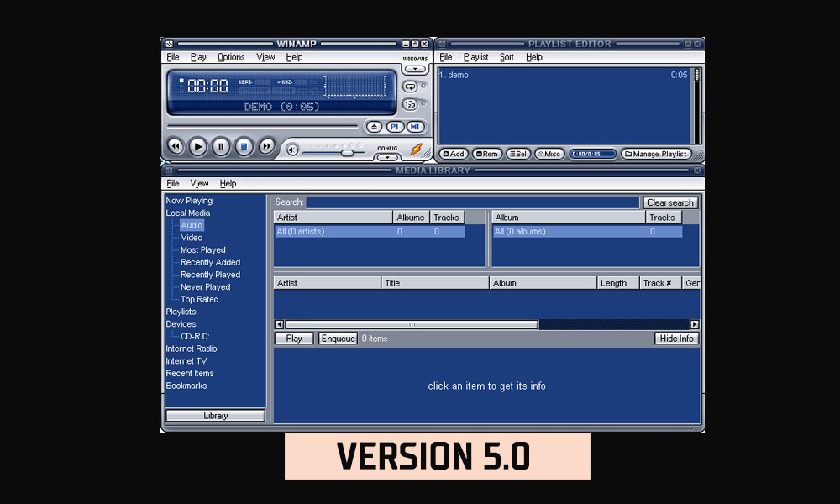The image size is (840, 504).
Task: Click the Previous track button in Winamp
Action: coord(176,146)
